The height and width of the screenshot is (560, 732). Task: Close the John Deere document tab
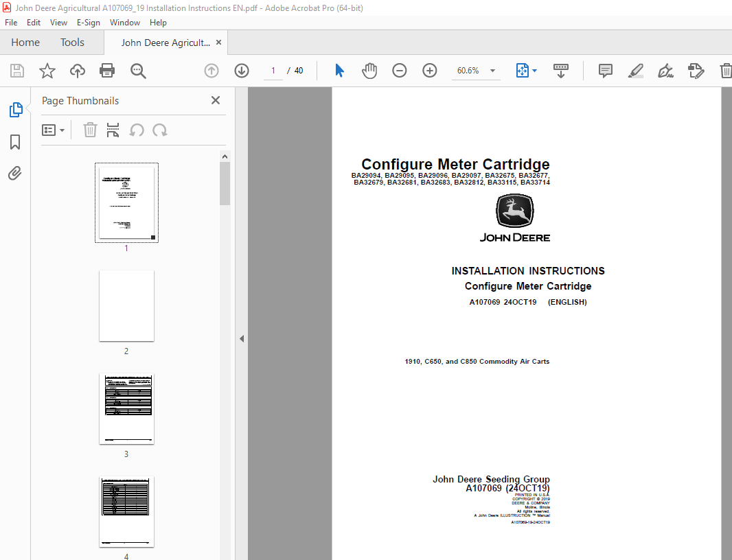(x=218, y=43)
